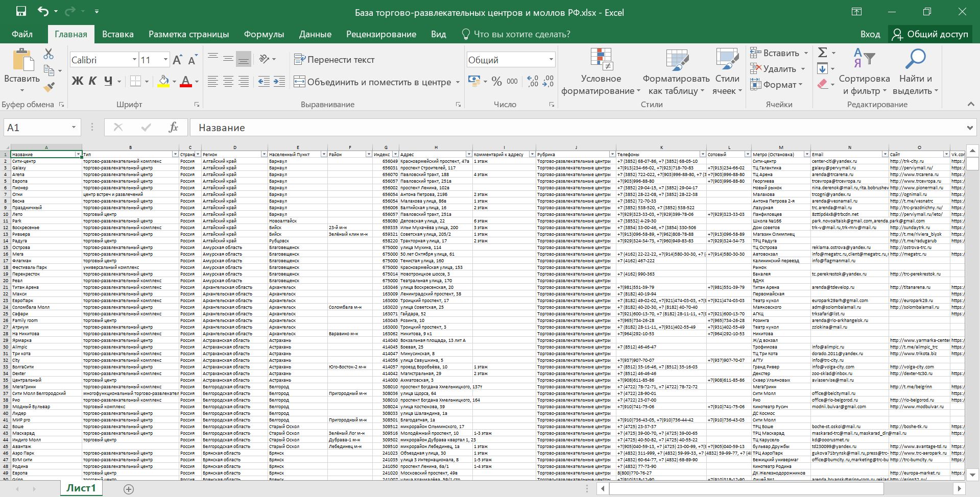980x497 pixels.
Task: Open the Данные ribbon tab
Action: click(315, 34)
